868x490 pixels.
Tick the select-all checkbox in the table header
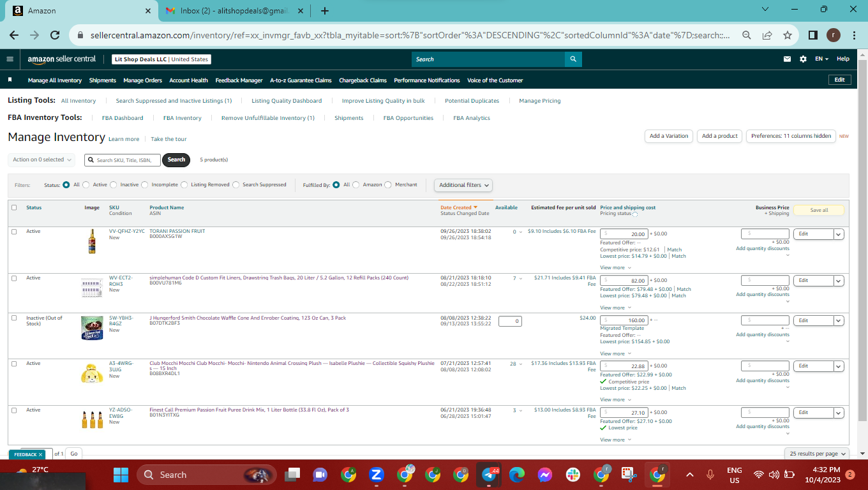click(x=14, y=207)
